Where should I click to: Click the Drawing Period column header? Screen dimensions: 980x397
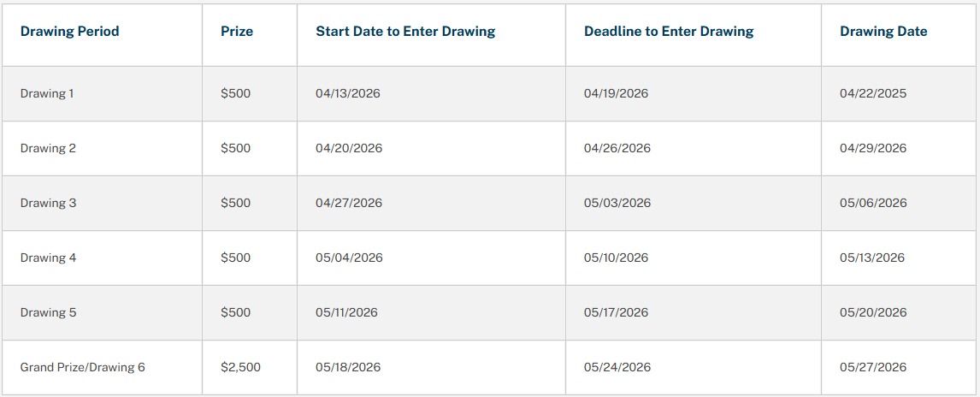point(69,32)
